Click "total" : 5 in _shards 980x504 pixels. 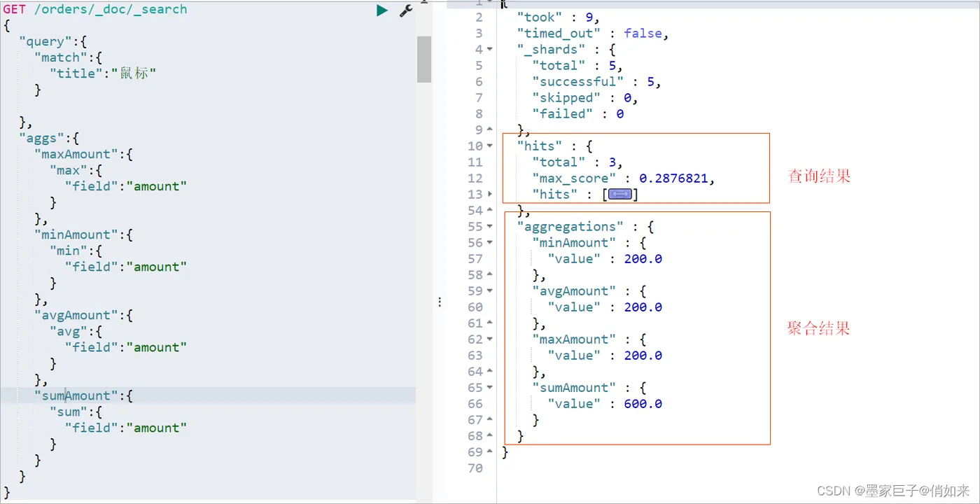(577, 65)
